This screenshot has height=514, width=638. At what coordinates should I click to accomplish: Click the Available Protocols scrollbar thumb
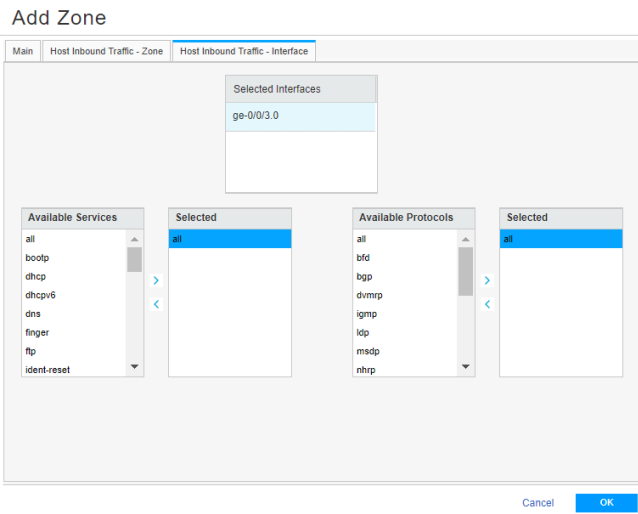pos(465,270)
